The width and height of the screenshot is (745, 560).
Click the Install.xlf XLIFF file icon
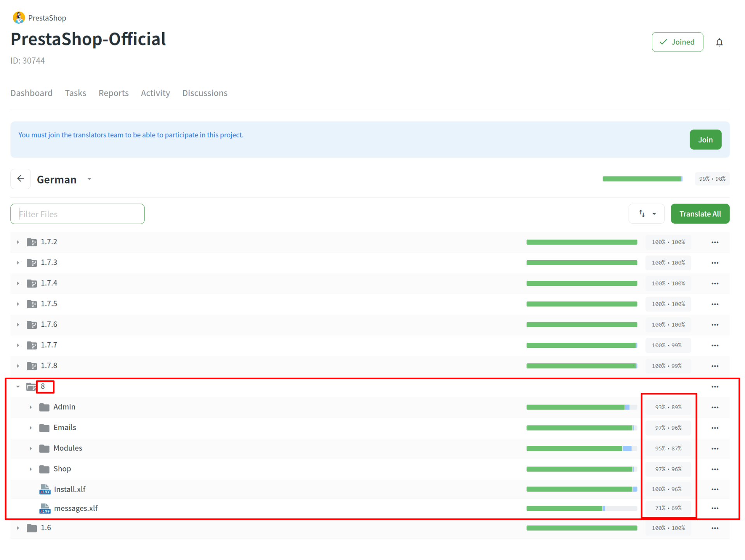(45, 489)
